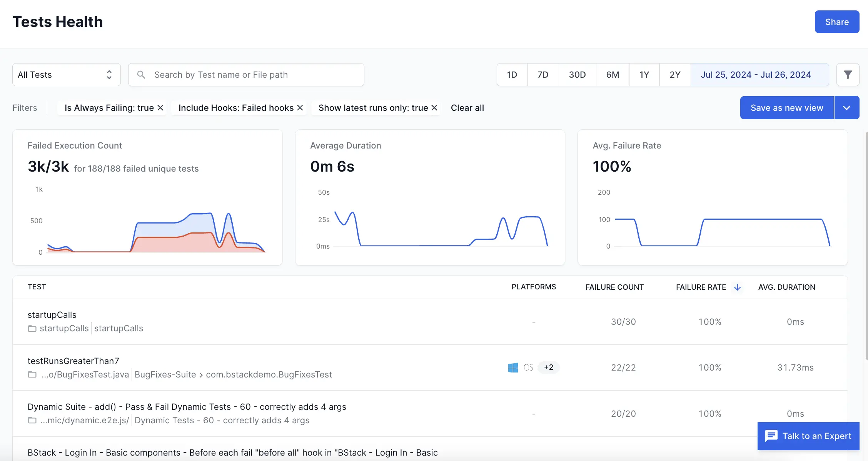Expand the +2 platforms badge
Screen dimensions: 868x461
[x=549, y=367]
